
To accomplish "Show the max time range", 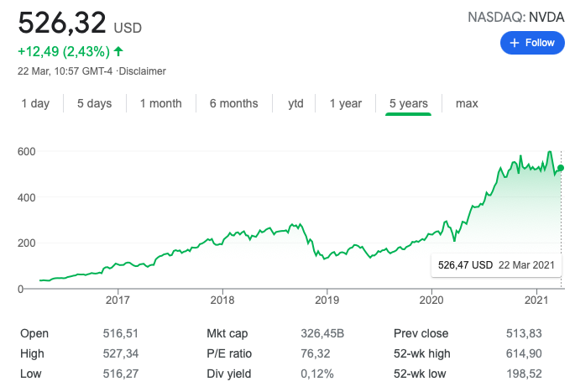I will point(467,103).
